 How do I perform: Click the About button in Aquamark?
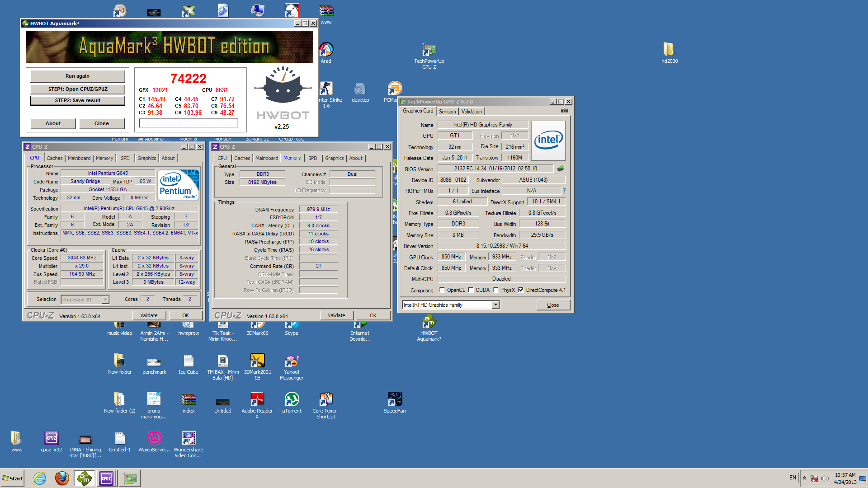pos(53,123)
